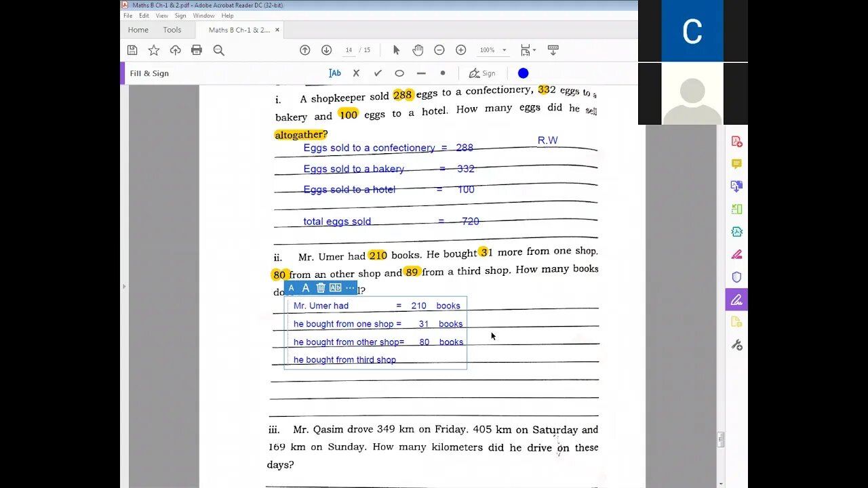
Task: Open the pink Redact tool in sidebar
Action: coord(736,255)
